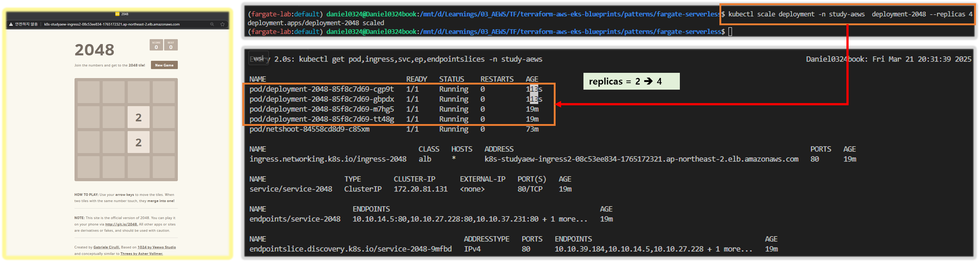This screenshot has height=262, width=980.
Task: Select pod name deployment-2048-85f8c7d69-tt48g
Action: (321, 119)
